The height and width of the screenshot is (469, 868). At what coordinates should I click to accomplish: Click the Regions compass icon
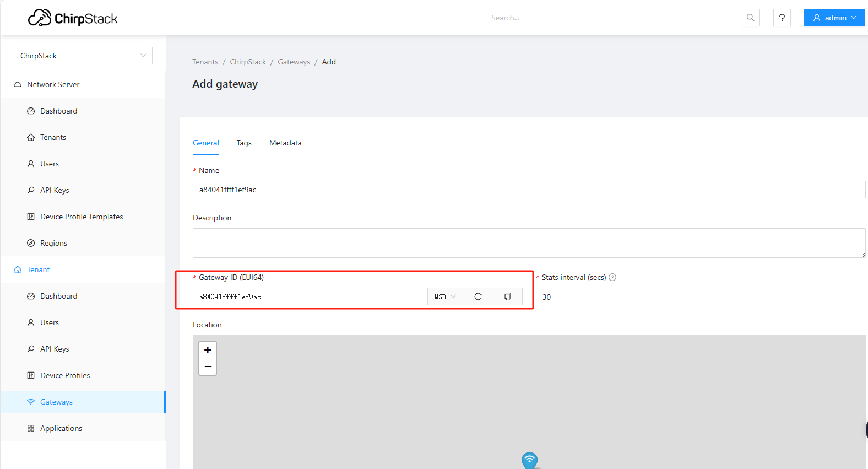pyautogui.click(x=31, y=243)
